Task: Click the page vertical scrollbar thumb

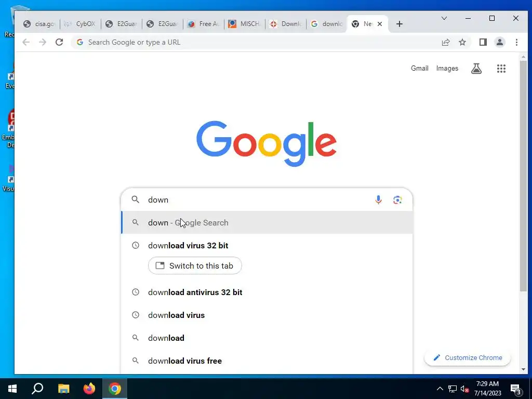Action: click(523, 176)
